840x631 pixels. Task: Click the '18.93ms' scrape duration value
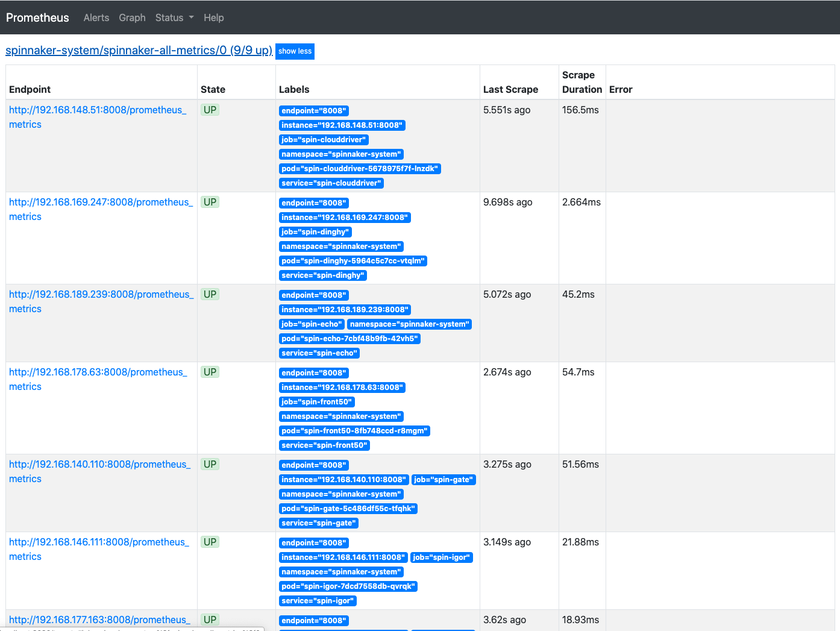pyautogui.click(x=580, y=620)
